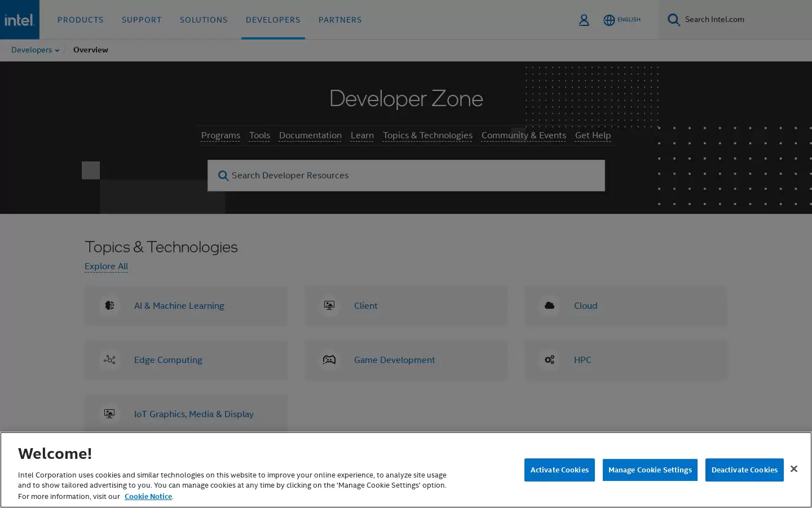This screenshot has height=508, width=812.
Task: Open the Support menu
Action: tap(142, 20)
